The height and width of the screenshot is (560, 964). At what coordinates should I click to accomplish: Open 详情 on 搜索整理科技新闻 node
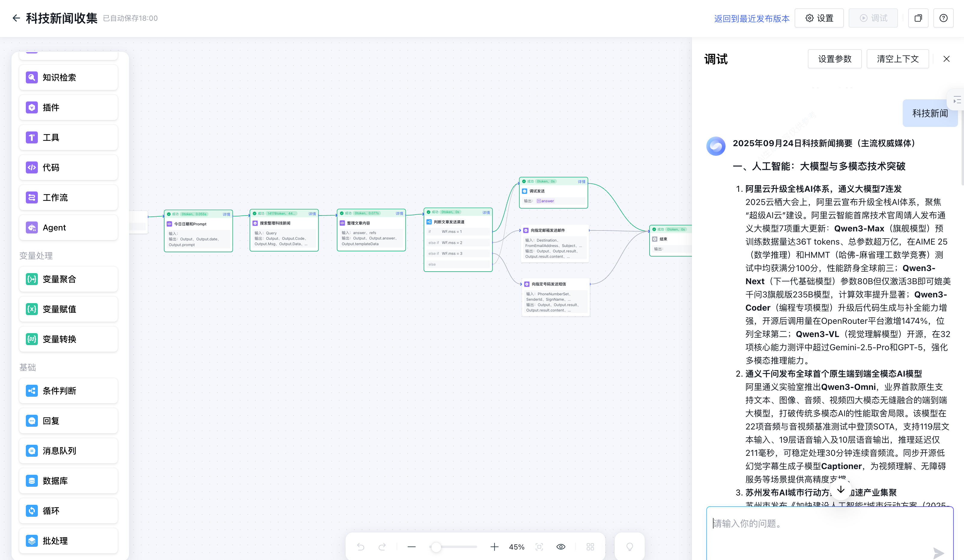(x=312, y=214)
